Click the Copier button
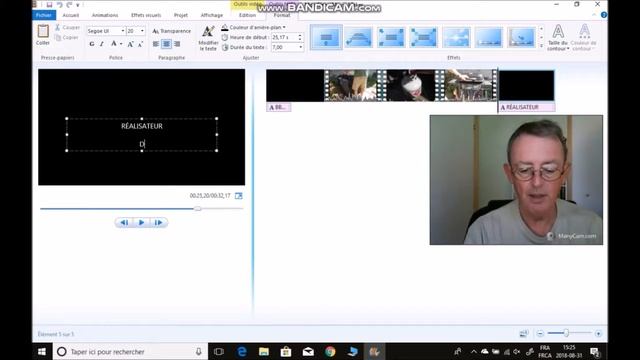The width and height of the screenshot is (640, 360). click(67, 38)
